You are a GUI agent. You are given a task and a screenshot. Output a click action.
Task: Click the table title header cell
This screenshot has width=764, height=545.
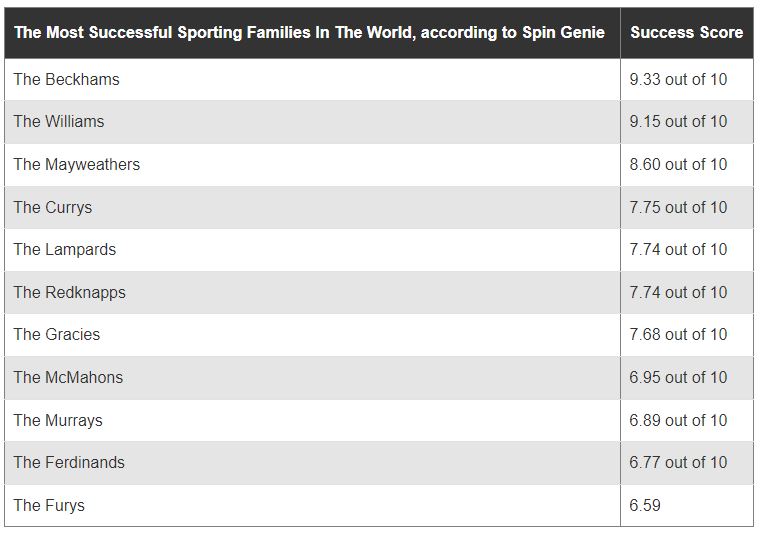pyautogui.click(x=312, y=33)
